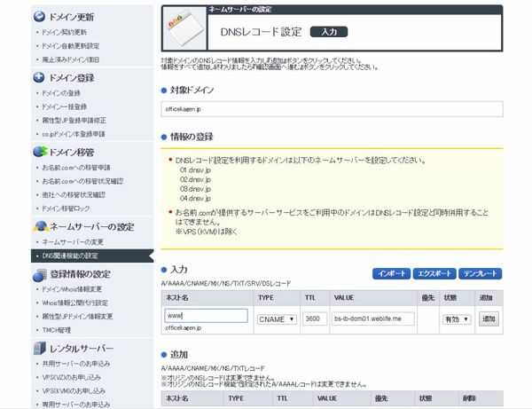The image size is (532, 409).
Task: Click the 01.dnsv.jp nameserver text
Action: coord(195,169)
